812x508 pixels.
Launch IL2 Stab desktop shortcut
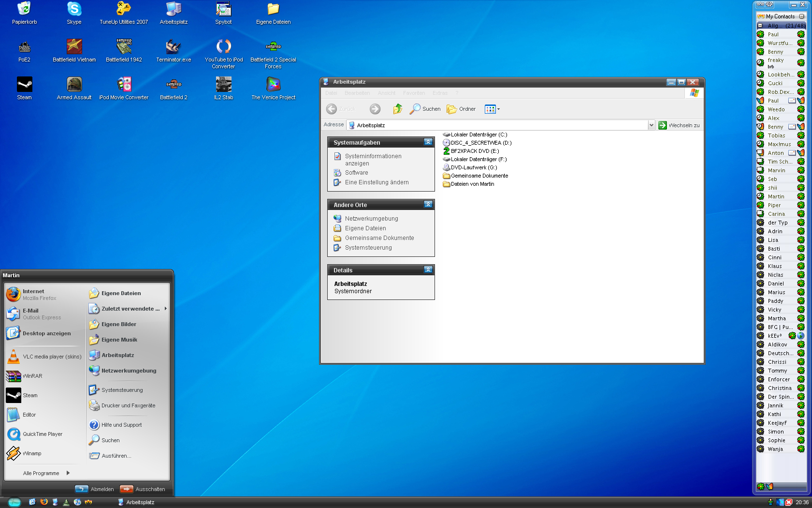[x=223, y=89]
